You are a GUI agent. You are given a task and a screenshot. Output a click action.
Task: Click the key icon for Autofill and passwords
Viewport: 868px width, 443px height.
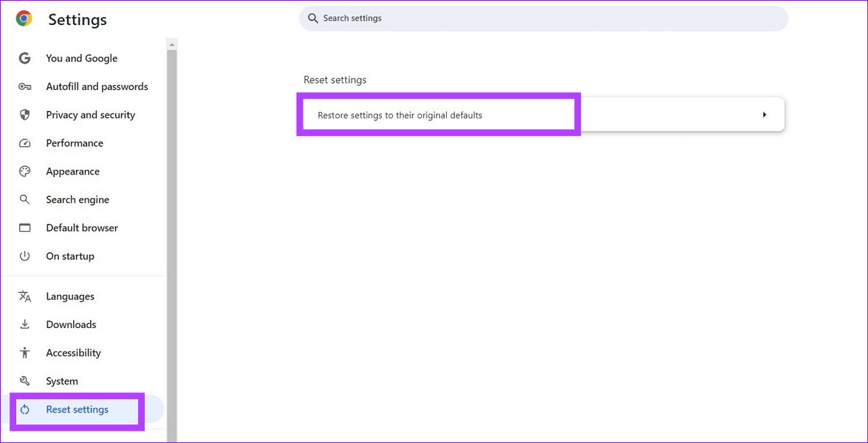tap(24, 86)
